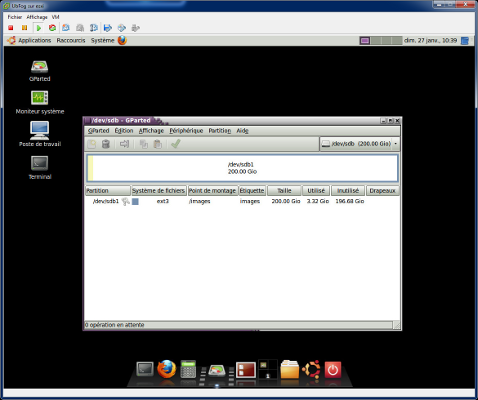Stop the VM with the red square button
The width and height of the screenshot is (478, 400).
pyautogui.click(x=11, y=28)
